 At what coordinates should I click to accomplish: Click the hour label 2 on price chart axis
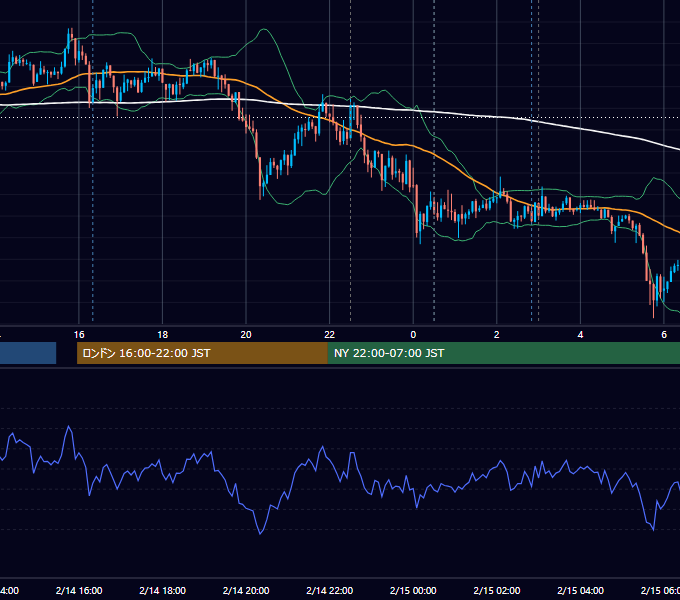[497, 335]
